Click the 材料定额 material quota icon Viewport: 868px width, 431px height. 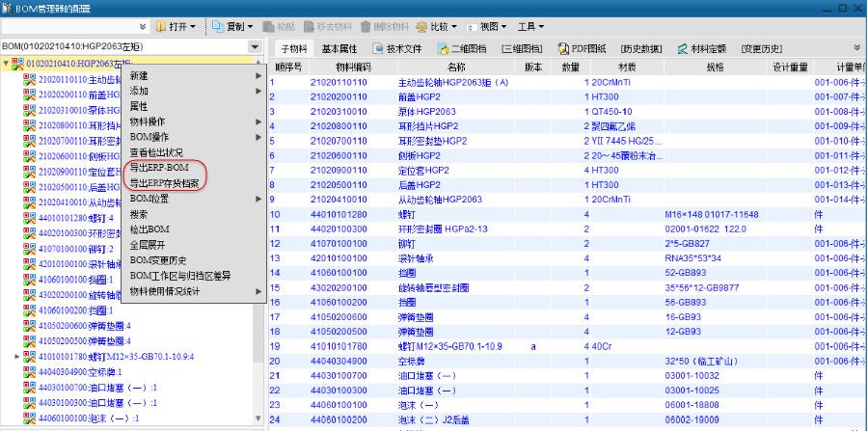pyautogui.click(x=682, y=47)
